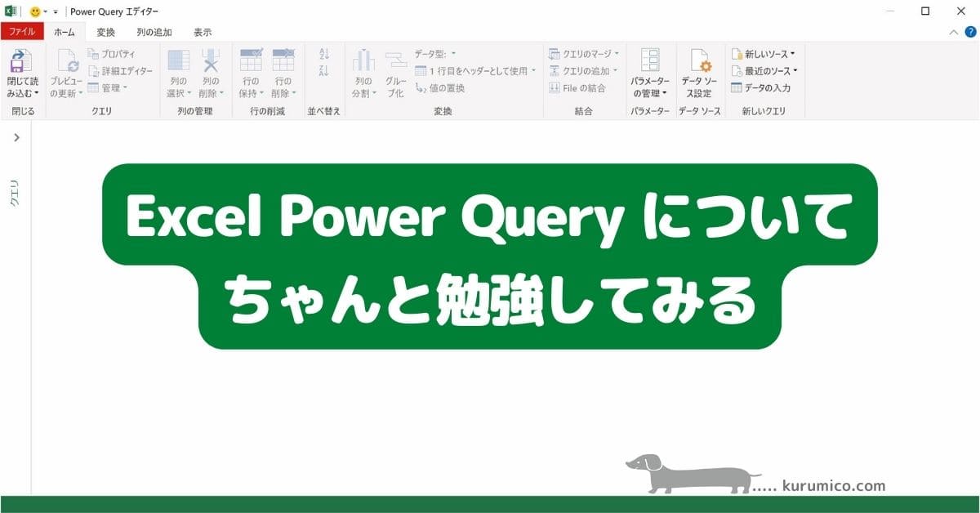Open the 管理 dropdown in クエリ group
The height and width of the screenshot is (513, 980).
point(108,87)
